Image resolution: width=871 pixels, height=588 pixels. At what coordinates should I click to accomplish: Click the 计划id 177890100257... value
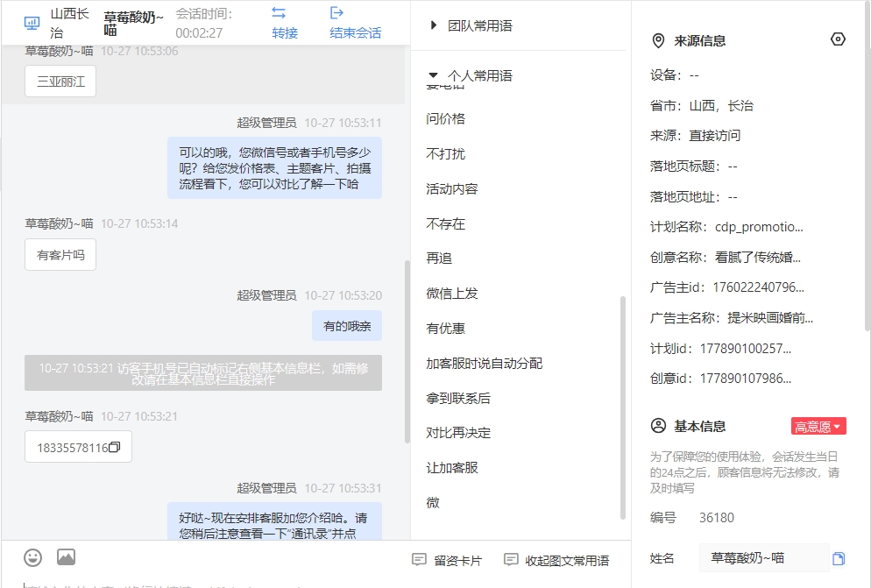pos(746,349)
